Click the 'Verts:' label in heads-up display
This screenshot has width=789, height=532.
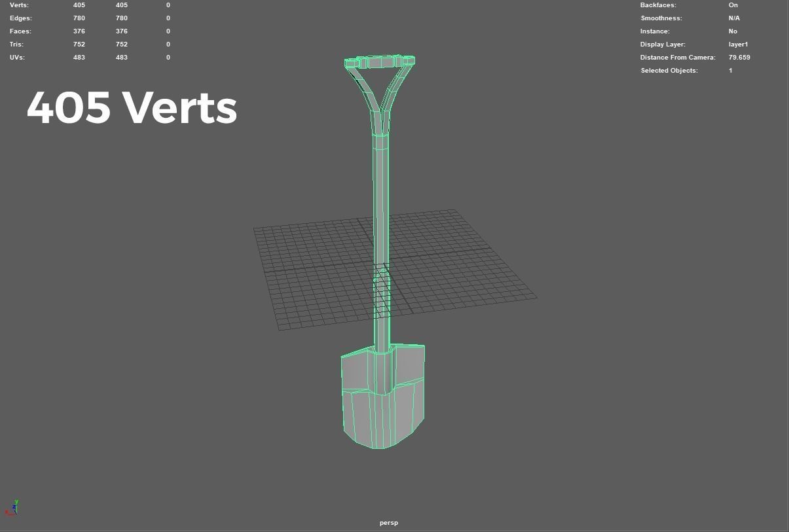(x=19, y=5)
